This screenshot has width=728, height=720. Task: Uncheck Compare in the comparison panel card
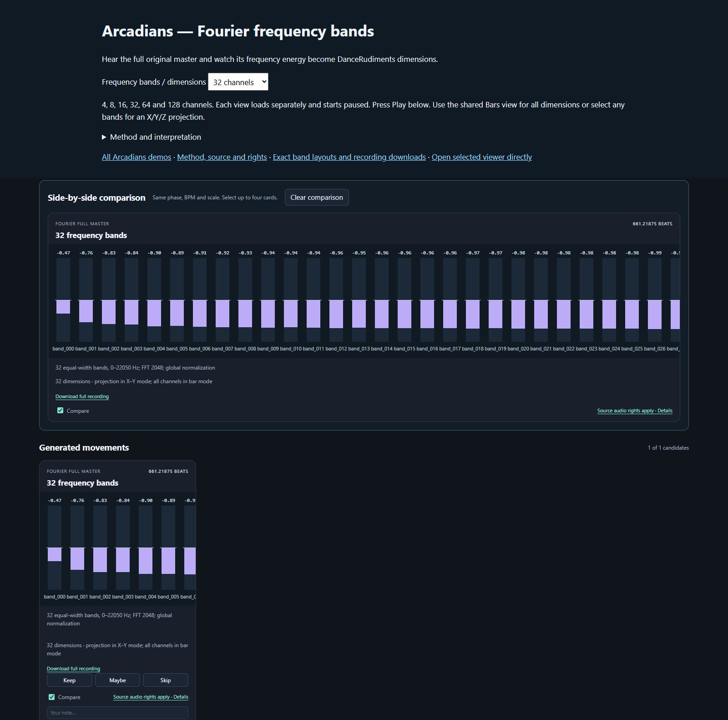[x=61, y=411]
